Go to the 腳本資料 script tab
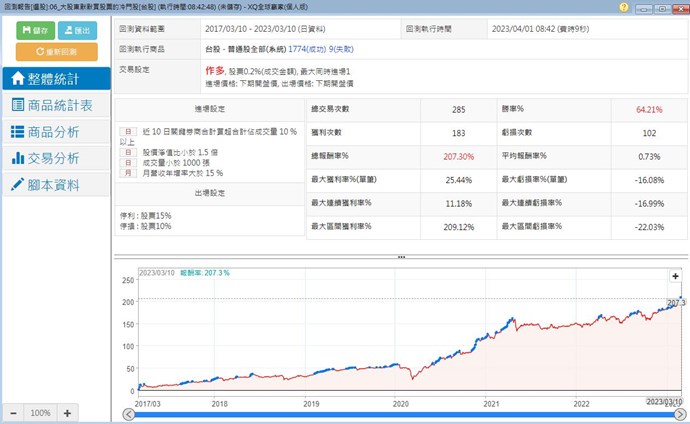 coord(55,185)
